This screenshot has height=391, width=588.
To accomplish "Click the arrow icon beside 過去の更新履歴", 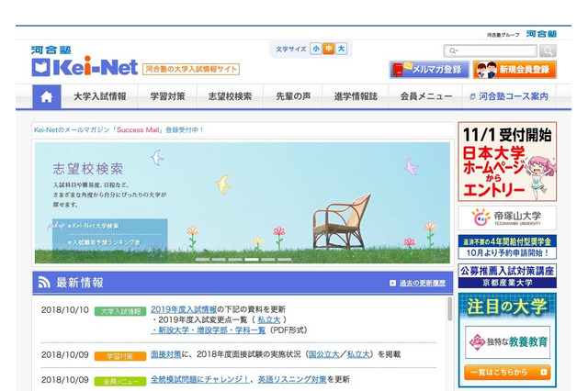I will pyautogui.click(x=392, y=283).
